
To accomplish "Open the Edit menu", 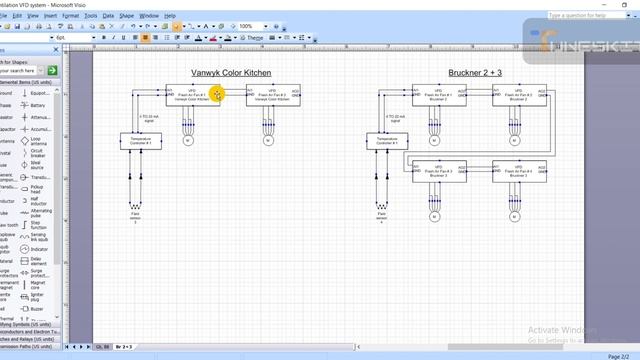I will click(x=17, y=16).
